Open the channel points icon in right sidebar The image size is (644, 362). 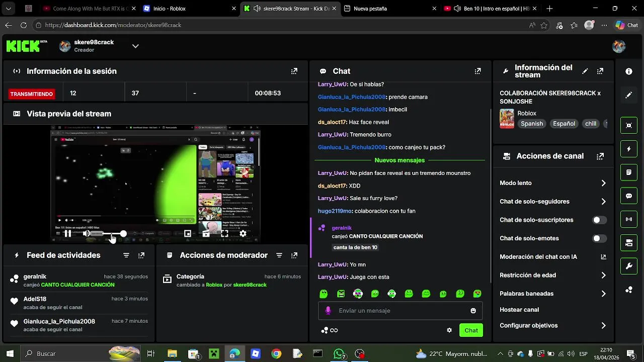point(629,290)
